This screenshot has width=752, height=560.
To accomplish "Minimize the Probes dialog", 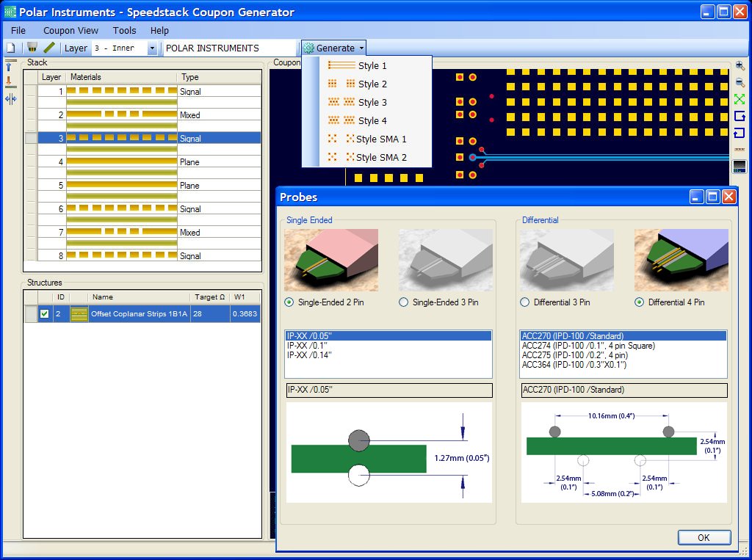I will pyautogui.click(x=697, y=197).
